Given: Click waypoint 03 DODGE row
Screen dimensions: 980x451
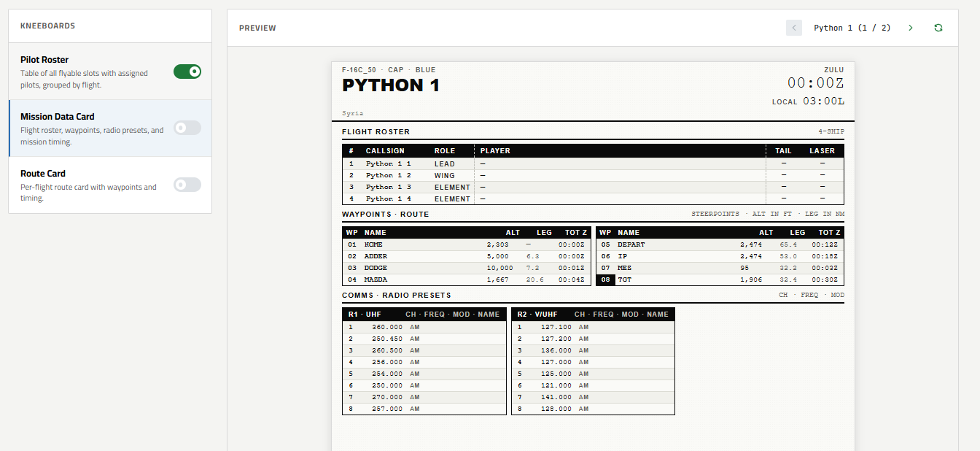Looking at the screenshot, I should pos(467,268).
